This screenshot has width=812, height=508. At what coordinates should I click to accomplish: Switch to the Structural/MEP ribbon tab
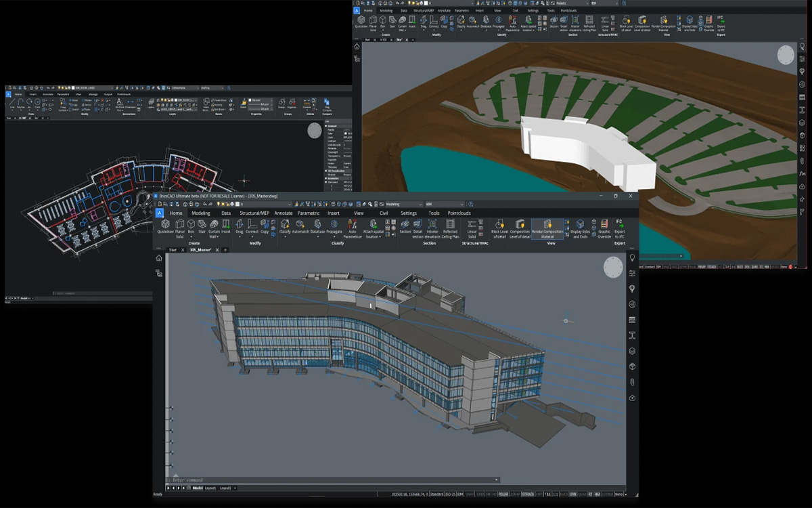coord(254,213)
